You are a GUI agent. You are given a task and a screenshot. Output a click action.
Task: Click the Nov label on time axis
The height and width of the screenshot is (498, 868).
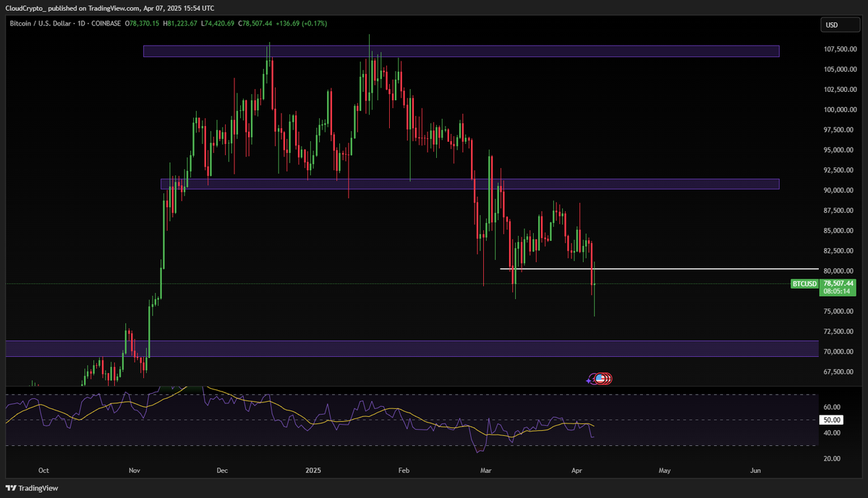[134, 470]
